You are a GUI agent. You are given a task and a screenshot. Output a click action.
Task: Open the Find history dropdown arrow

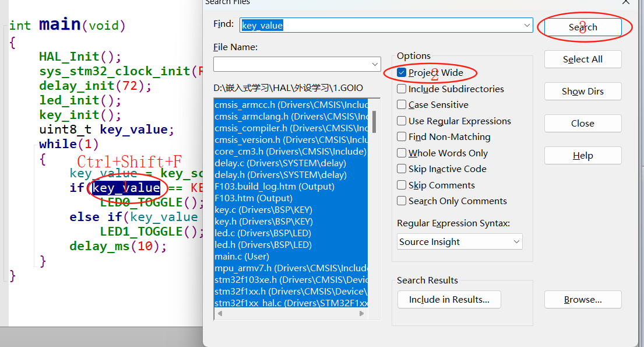527,26
